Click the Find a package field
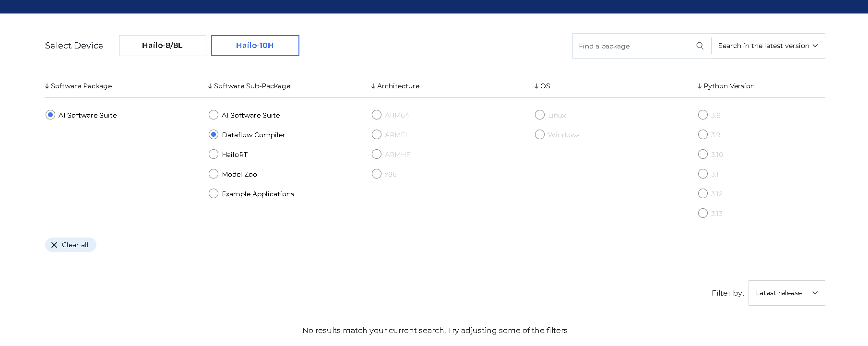Screen dimensions: 868x346 [633, 46]
